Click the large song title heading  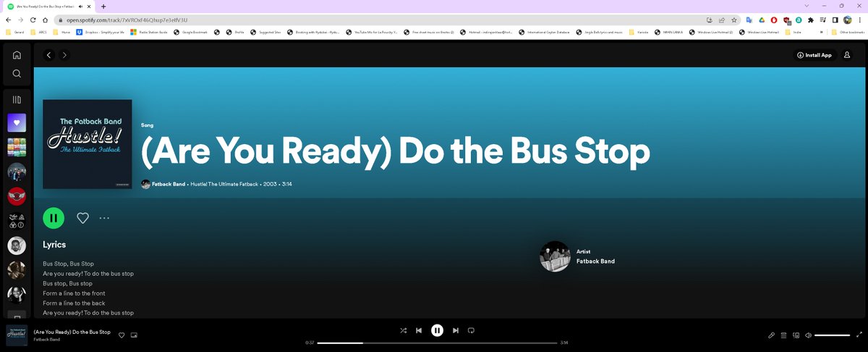click(x=395, y=151)
